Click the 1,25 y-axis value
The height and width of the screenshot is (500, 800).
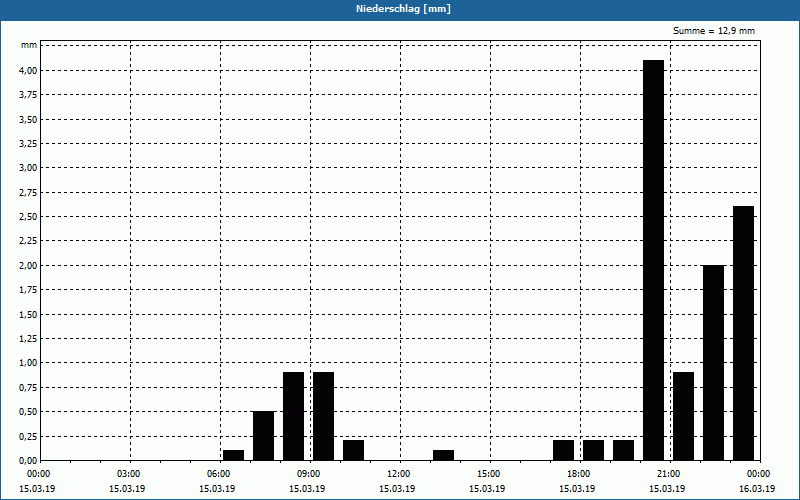click(28, 338)
